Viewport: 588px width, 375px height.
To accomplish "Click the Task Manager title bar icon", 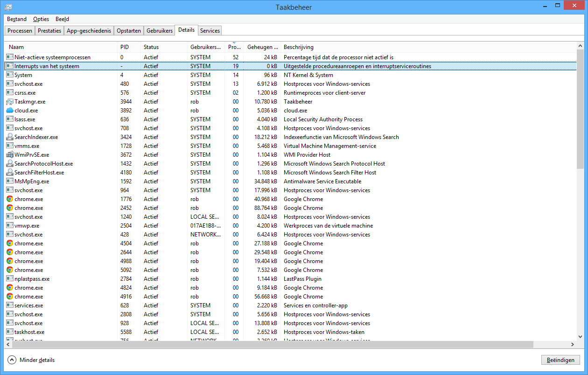I will pos(8,7).
